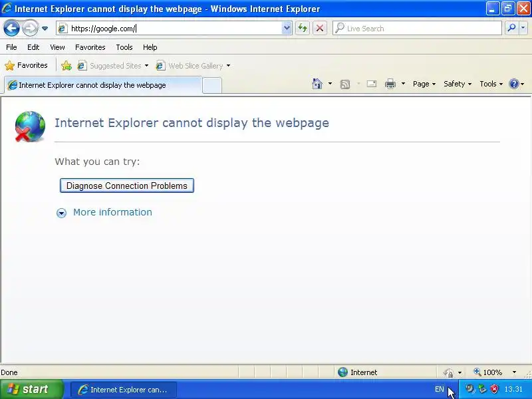Open the Tools command bar menu
The height and width of the screenshot is (399, 532).
491,84
